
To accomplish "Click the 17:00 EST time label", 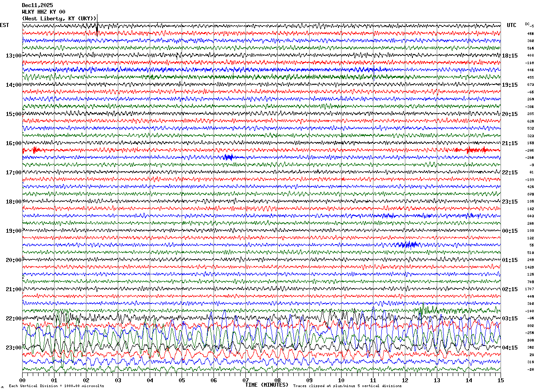I will 14,173.
